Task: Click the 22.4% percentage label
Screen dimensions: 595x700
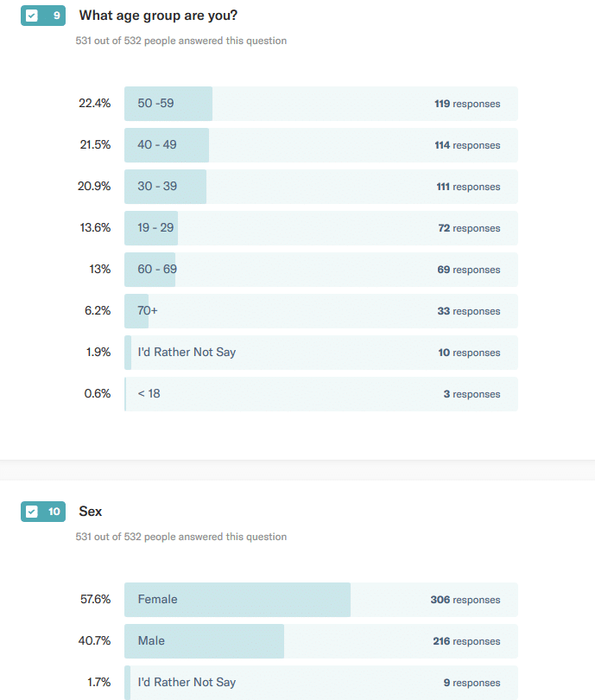Action: 95,104
